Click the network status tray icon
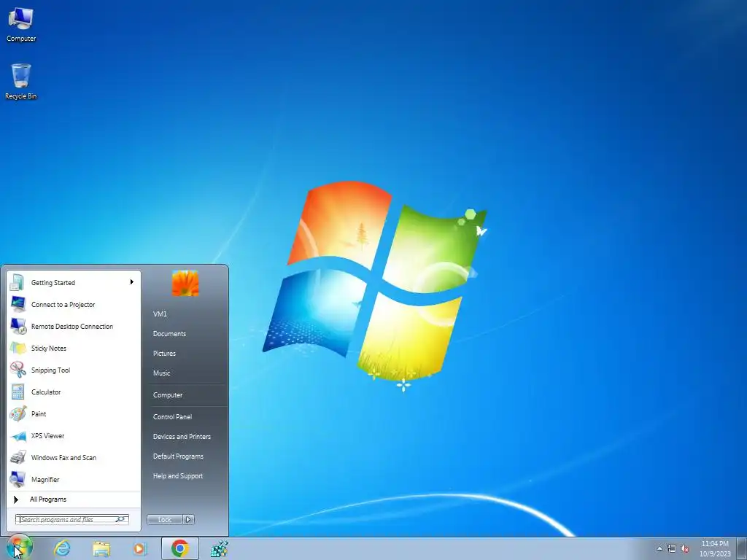 point(672,548)
